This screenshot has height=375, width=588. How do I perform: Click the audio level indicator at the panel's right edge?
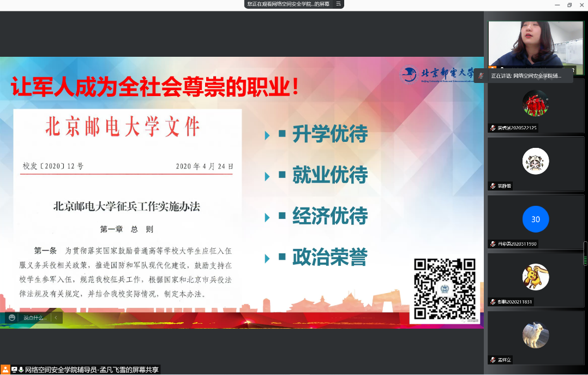[585, 253]
